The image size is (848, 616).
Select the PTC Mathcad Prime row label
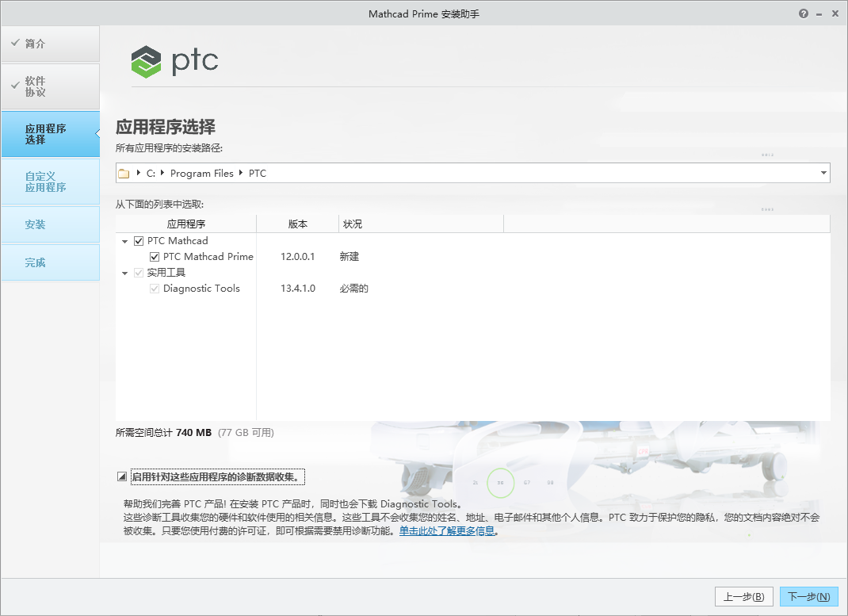pos(208,256)
